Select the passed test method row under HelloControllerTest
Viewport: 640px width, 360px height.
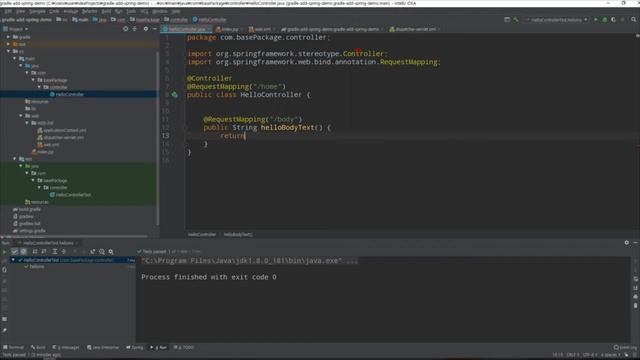73,267
